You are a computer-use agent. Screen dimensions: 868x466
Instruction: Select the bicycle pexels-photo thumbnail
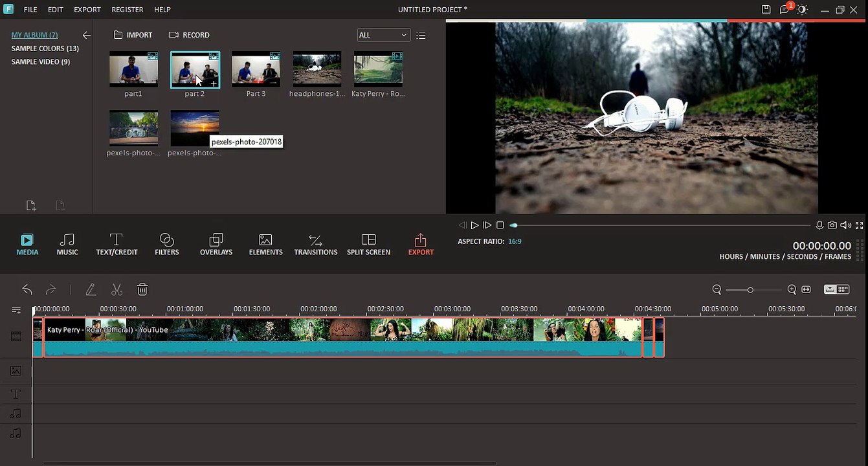pos(133,128)
